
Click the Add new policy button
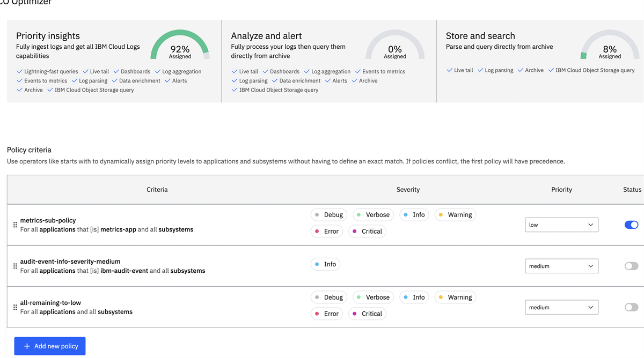(x=50, y=346)
